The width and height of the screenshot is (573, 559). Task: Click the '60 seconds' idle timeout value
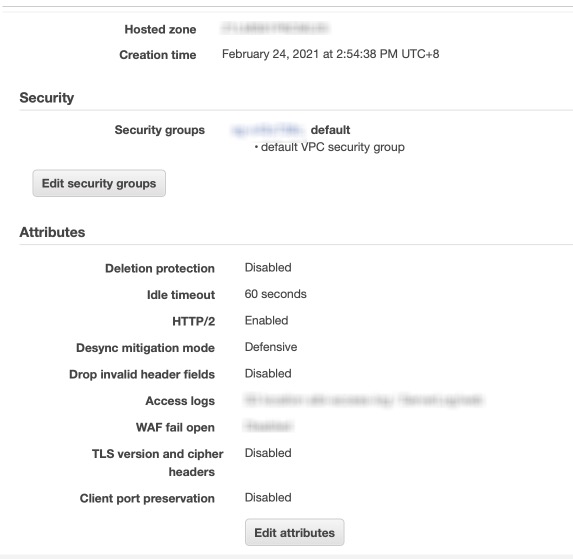[x=276, y=294]
